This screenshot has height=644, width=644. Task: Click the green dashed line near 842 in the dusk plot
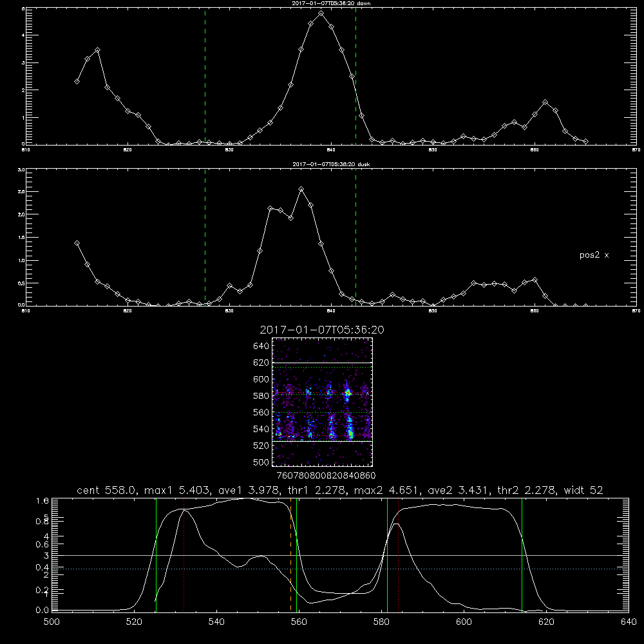point(355,238)
